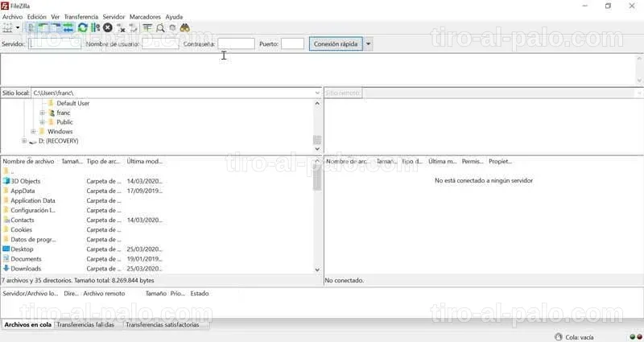Refresh file and folder lists
Image resolution: width=644 pixels, height=342 pixels.
tap(83, 28)
